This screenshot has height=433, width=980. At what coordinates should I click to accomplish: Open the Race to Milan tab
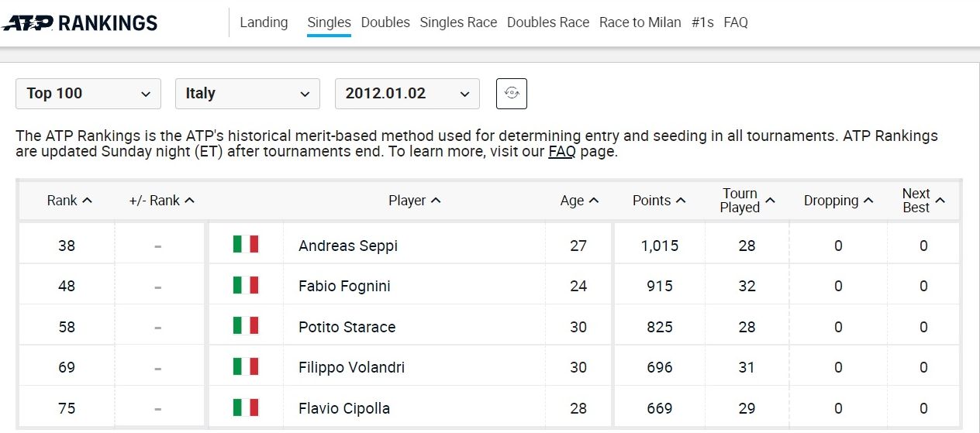tap(640, 22)
